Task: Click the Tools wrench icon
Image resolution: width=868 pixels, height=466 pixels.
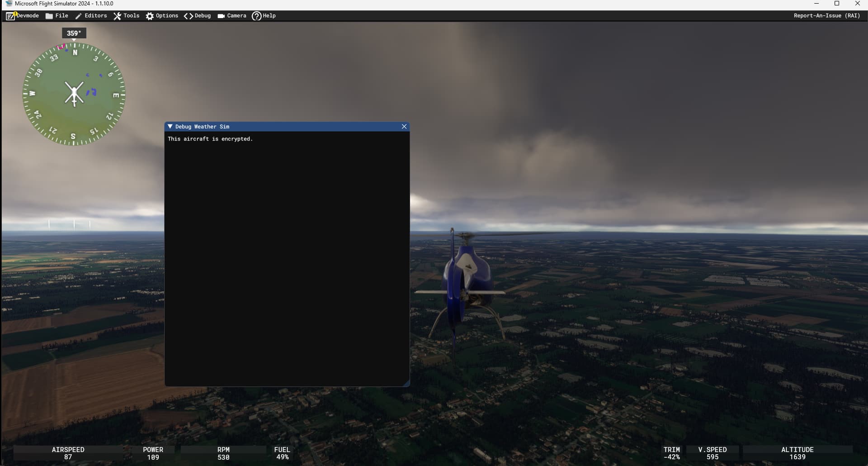Action: [x=117, y=16]
